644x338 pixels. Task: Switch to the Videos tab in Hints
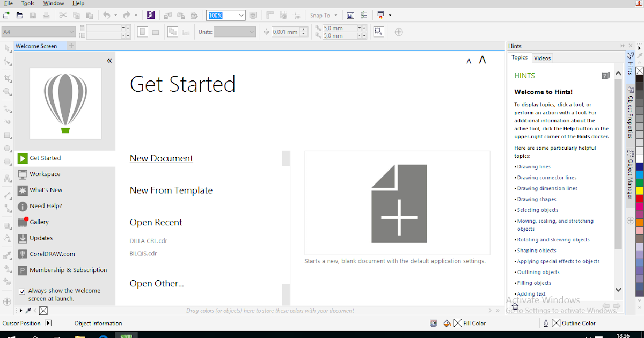pyautogui.click(x=543, y=58)
